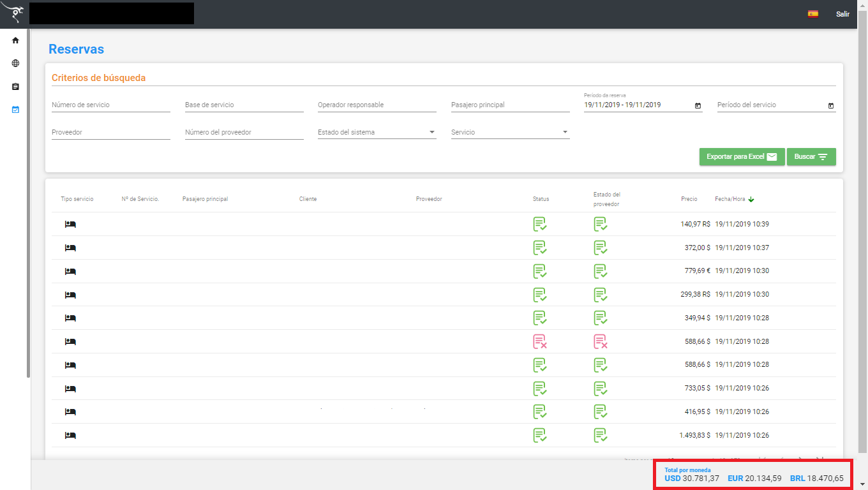Click the price 1.493,83 $
The height and width of the screenshot is (490, 868).
(x=695, y=435)
